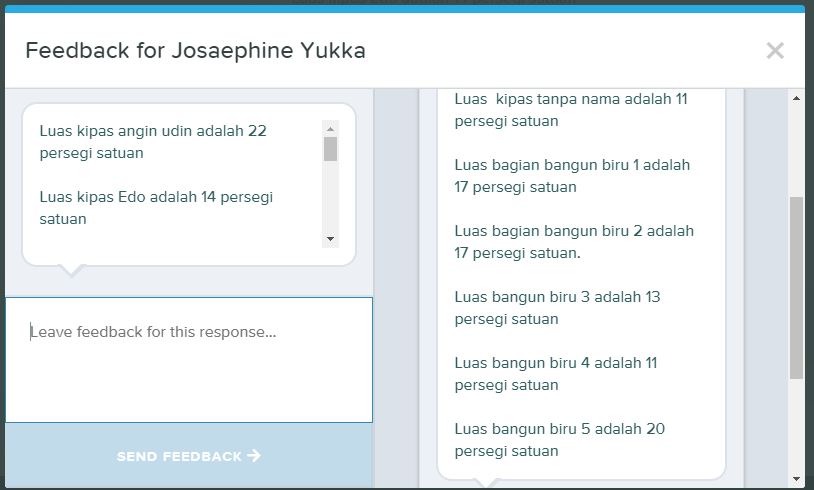814x490 pixels.
Task: Select text 'Luas kipas Edo adalah 14 persegi'
Action: [156, 197]
